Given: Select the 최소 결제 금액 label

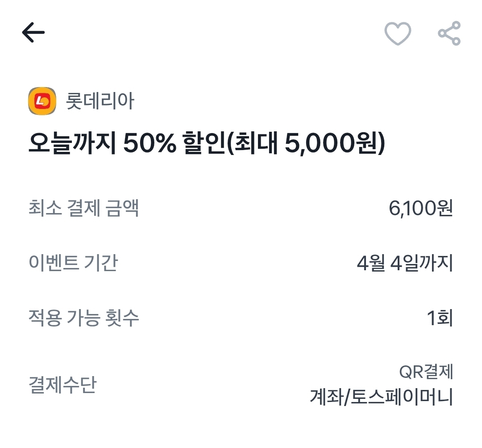Looking at the screenshot, I should [x=83, y=208].
